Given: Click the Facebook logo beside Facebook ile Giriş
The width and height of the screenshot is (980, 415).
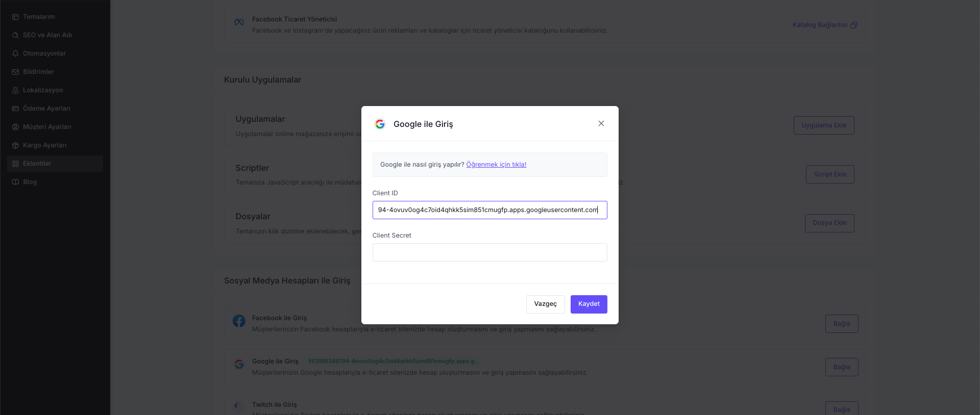Looking at the screenshot, I should pyautogui.click(x=239, y=321).
